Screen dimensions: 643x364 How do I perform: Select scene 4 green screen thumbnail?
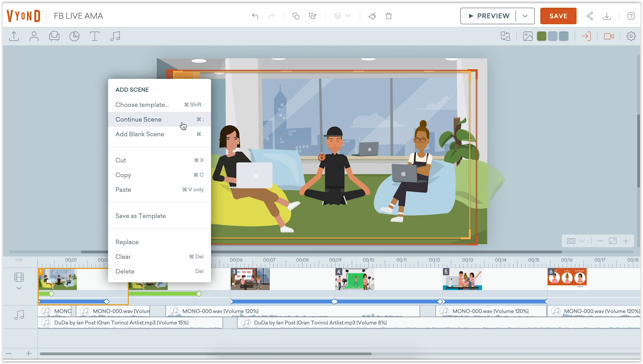tap(355, 279)
